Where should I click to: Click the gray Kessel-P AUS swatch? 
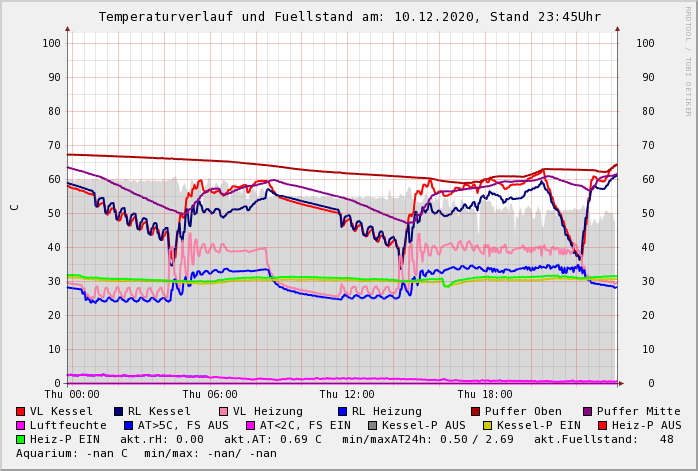(x=370, y=425)
